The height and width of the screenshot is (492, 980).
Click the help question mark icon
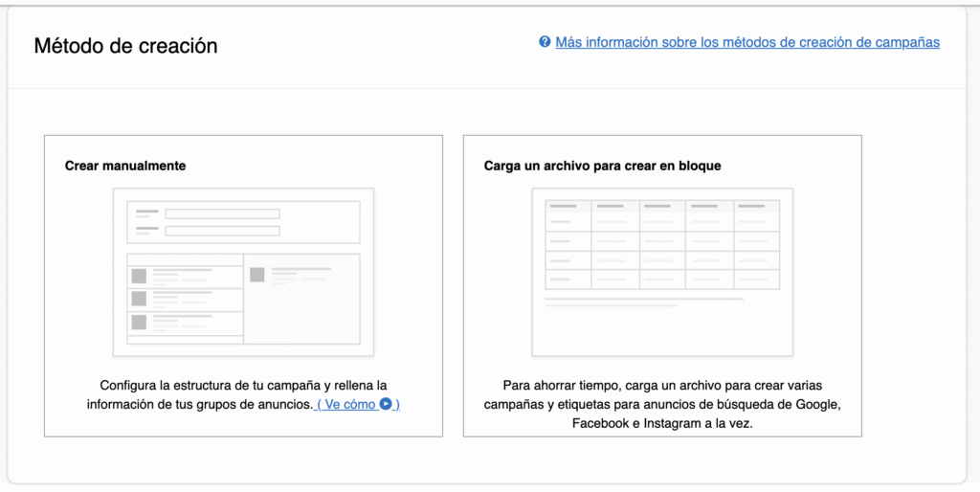pos(545,42)
